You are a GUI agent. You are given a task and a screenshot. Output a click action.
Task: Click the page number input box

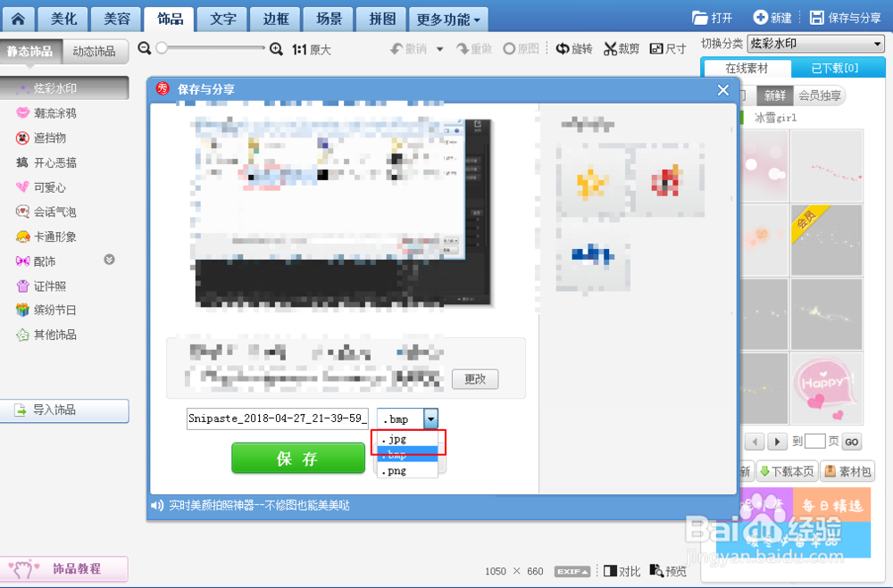(x=814, y=441)
